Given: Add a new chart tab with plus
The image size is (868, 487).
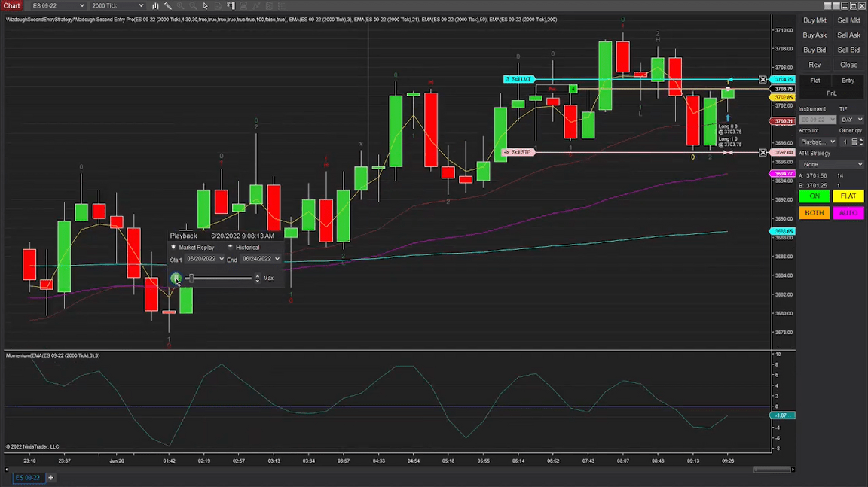Looking at the screenshot, I should click(x=51, y=478).
